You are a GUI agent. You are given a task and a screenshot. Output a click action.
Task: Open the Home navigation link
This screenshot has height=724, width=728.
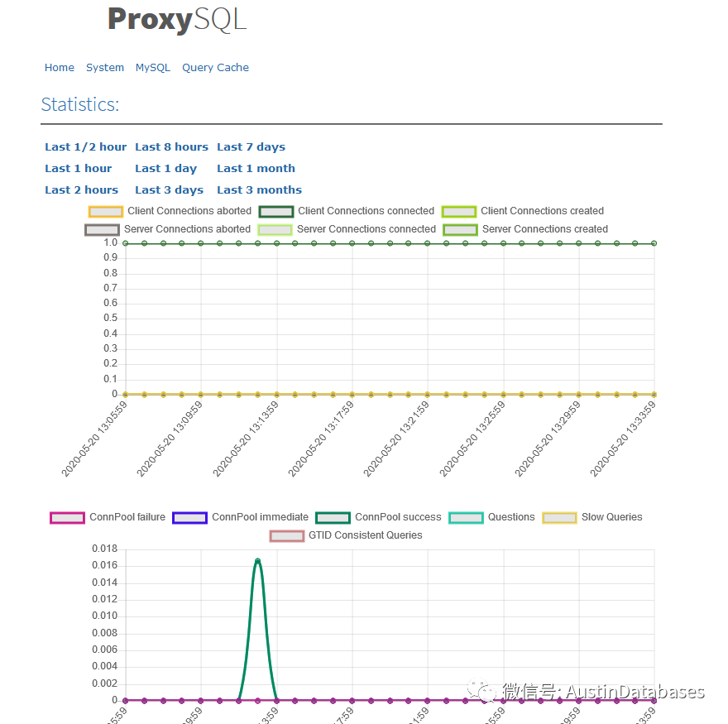(x=60, y=67)
